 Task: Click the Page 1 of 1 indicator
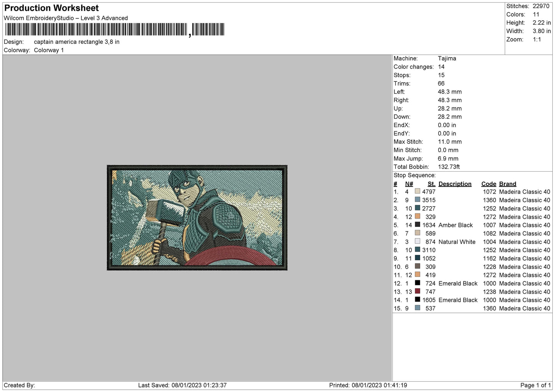click(535, 385)
